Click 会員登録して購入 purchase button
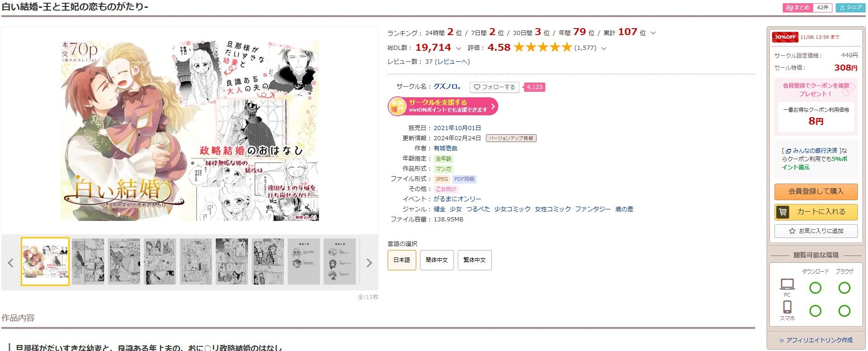868x351 pixels. (816, 191)
